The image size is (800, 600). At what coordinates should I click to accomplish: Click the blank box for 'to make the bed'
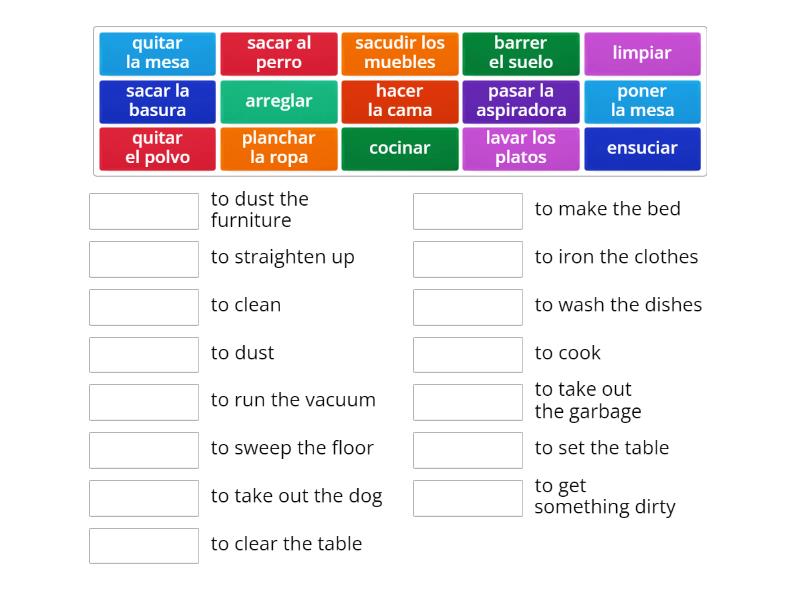click(468, 211)
